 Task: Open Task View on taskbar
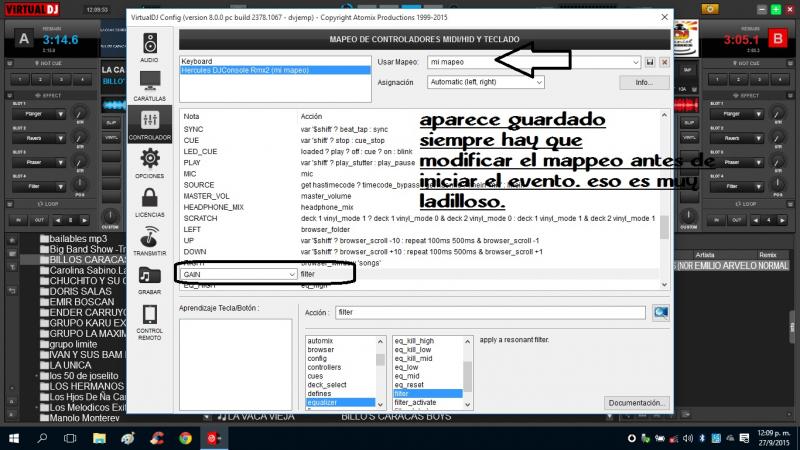tap(70, 438)
